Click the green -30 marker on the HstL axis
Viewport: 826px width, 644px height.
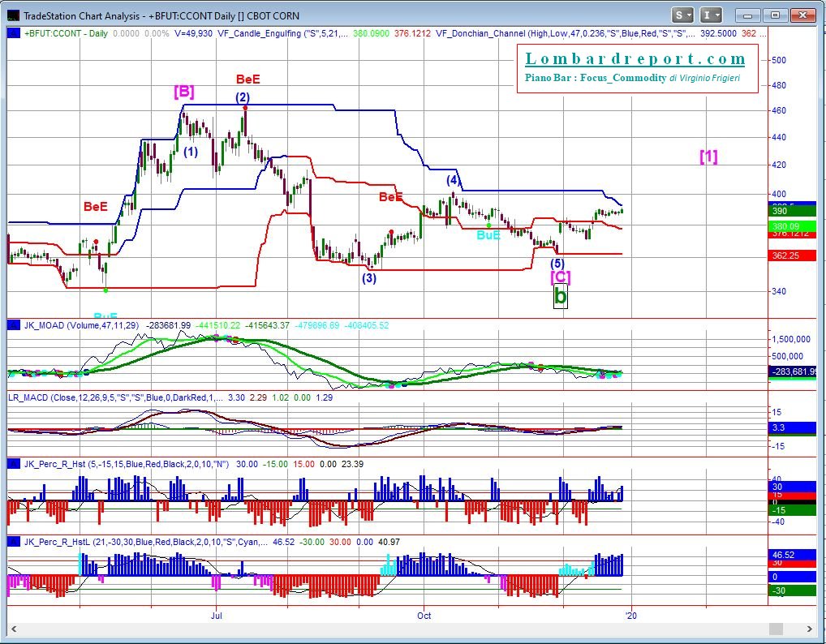coord(792,590)
